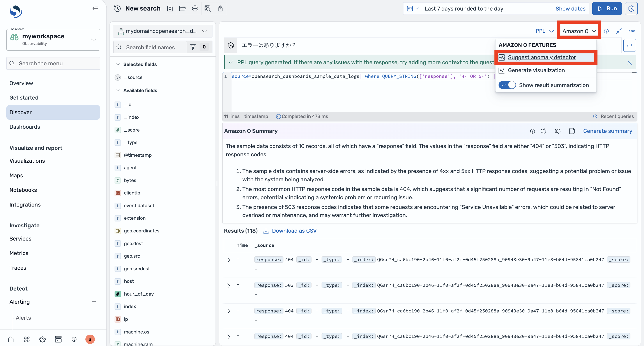Select Suggest anomaly detector menu item

(541, 57)
